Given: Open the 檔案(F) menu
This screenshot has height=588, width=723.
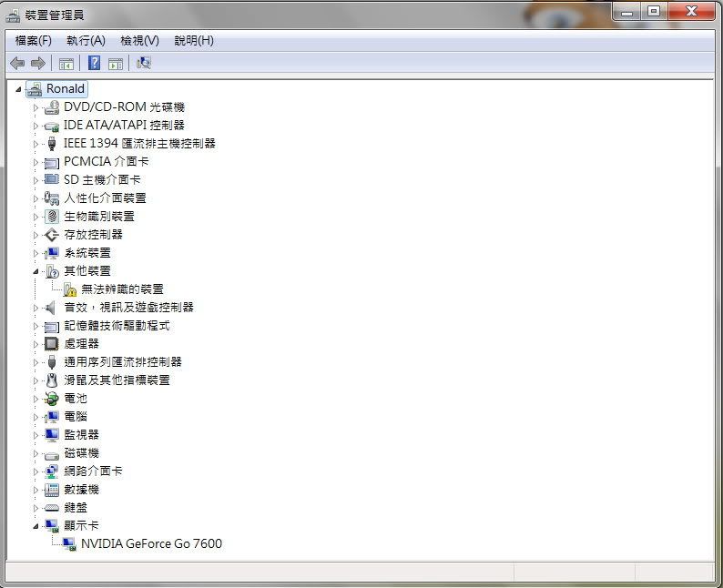Looking at the screenshot, I should click(x=33, y=41).
